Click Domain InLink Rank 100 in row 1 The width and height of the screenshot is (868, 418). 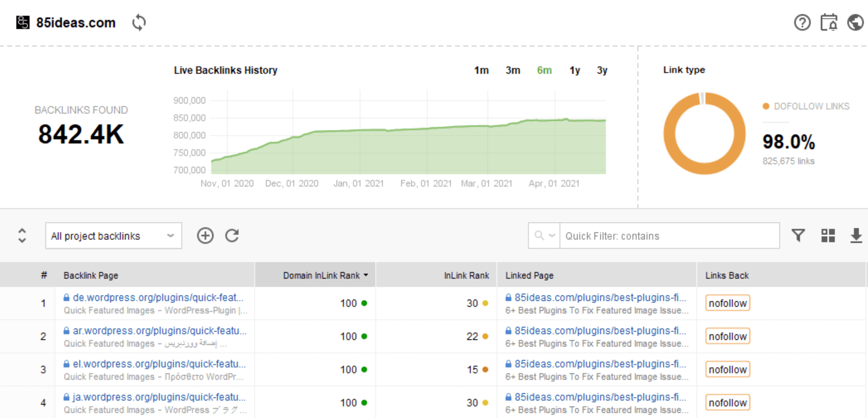[348, 303]
